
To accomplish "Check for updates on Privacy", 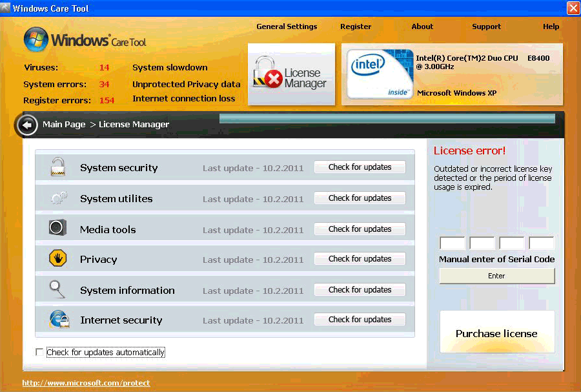I will [360, 258].
